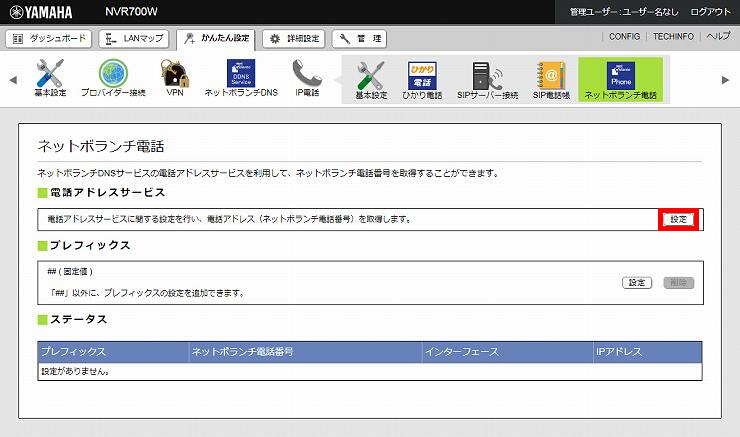This screenshot has width=740, height=437.
Task: Click the YAMAHA logo
Action: tap(41, 12)
